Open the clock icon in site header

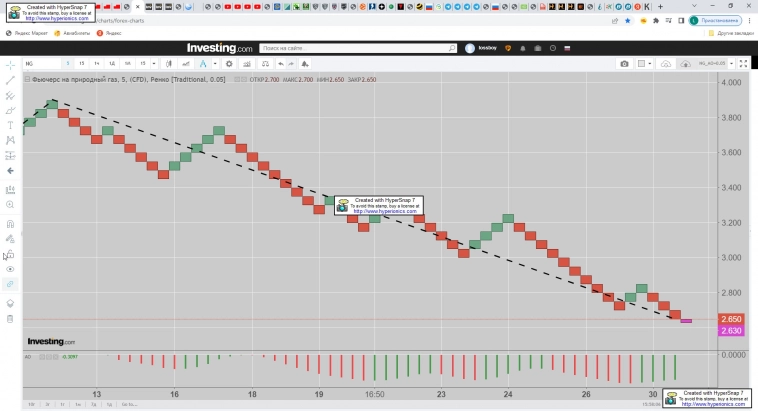(553, 48)
